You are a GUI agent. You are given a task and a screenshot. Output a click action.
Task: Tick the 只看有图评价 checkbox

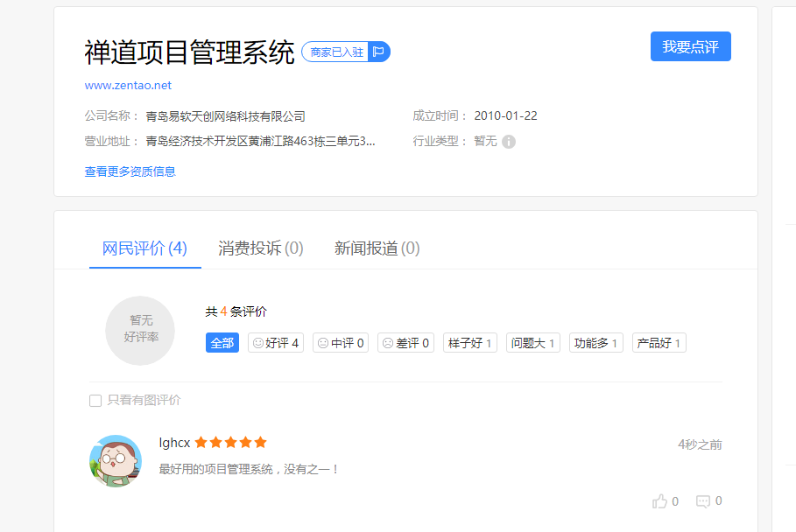[x=95, y=401]
